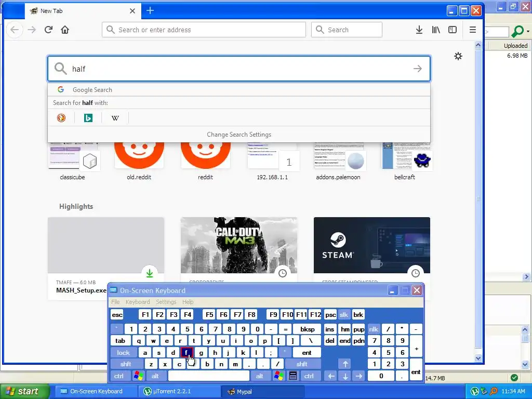
Task: Click the forward navigation arrow
Action: click(32, 30)
